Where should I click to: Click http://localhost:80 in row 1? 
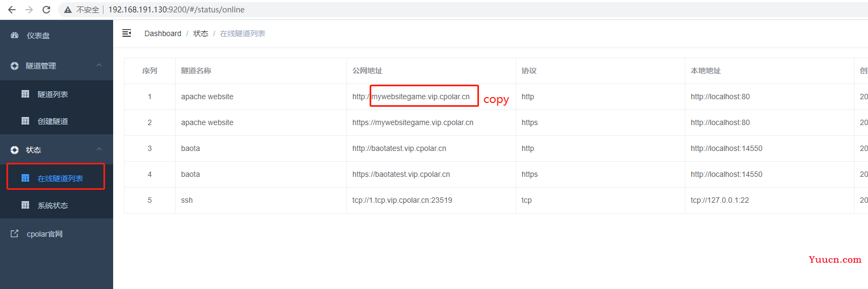click(720, 97)
